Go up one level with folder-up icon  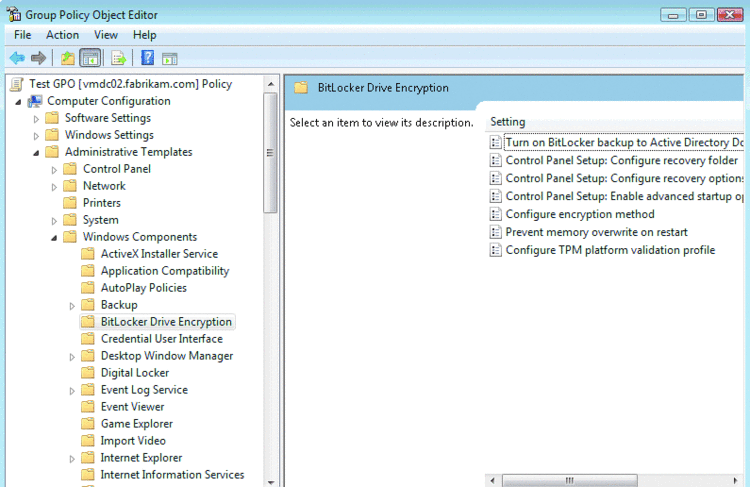click(68, 58)
